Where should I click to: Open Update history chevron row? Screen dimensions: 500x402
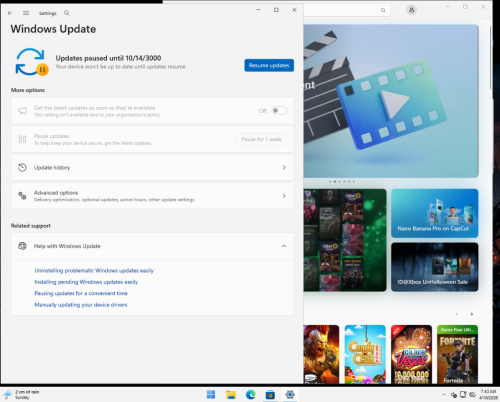coord(152,167)
